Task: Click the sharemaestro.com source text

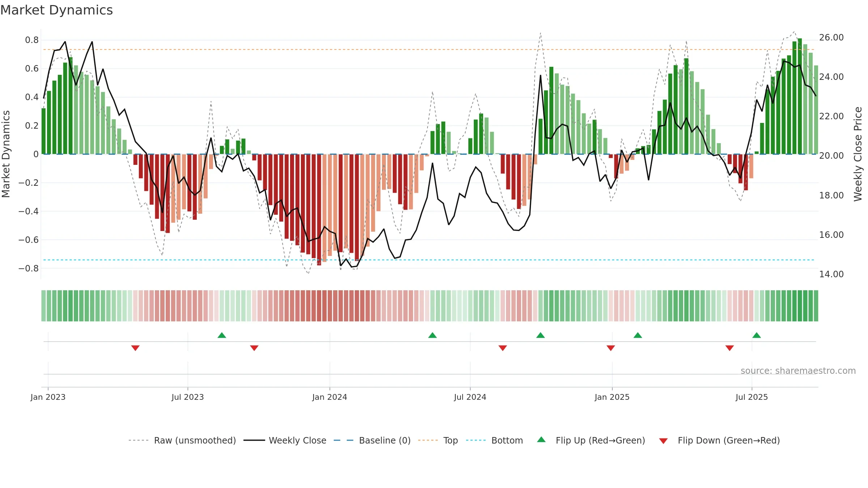Action: click(x=798, y=371)
